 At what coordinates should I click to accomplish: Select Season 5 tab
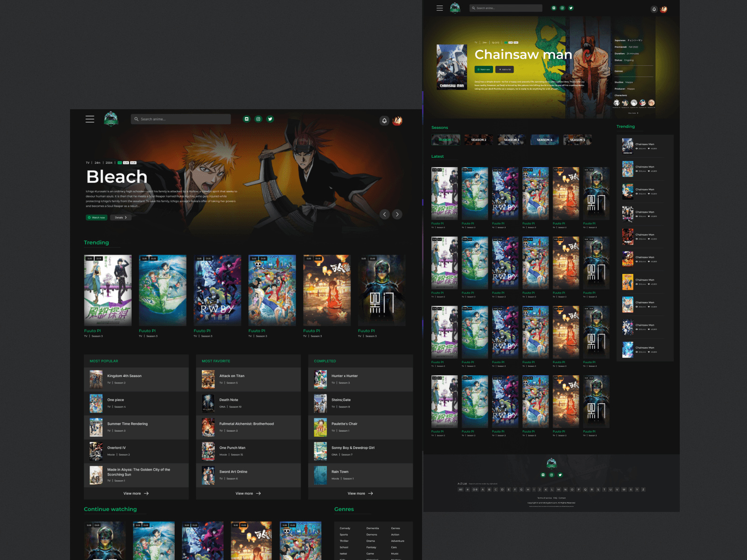[578, 140]
